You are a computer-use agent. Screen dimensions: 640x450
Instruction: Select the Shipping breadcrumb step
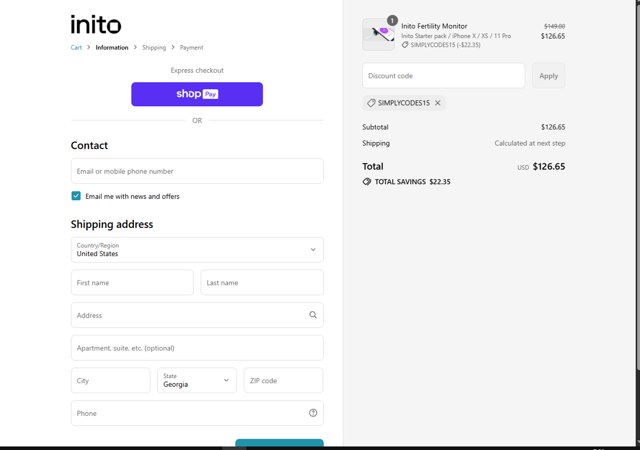(154, 47)
